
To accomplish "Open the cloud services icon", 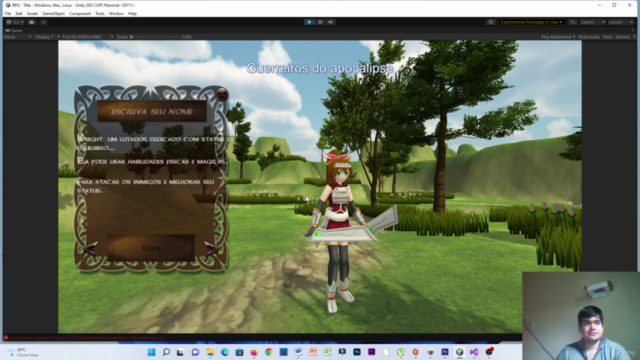I will pos(32,22).
